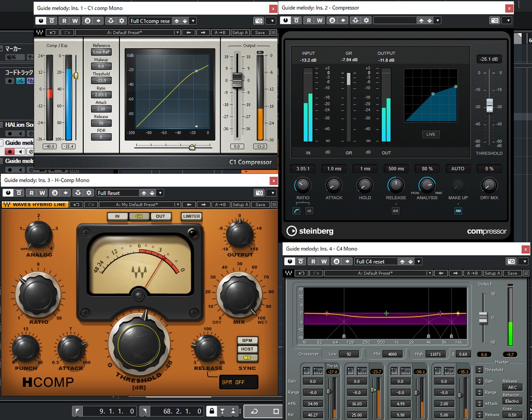Click the C4 Low crossover field 92
The image size is (532, 420).
[349, 354]
